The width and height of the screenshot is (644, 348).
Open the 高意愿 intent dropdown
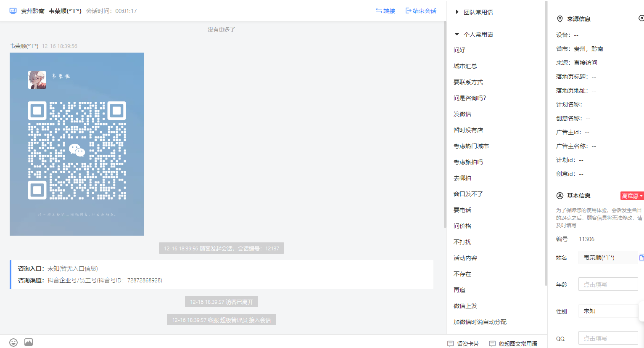tap(632, 196)
